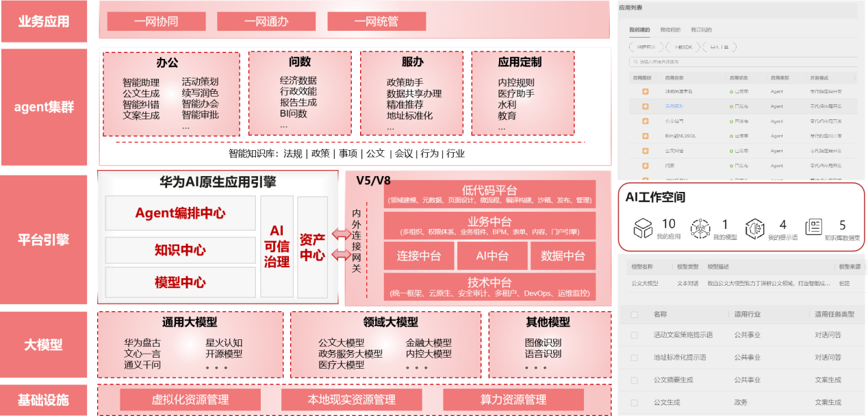
Task: Click the 知识中心 block
Action: click(180, 249)
